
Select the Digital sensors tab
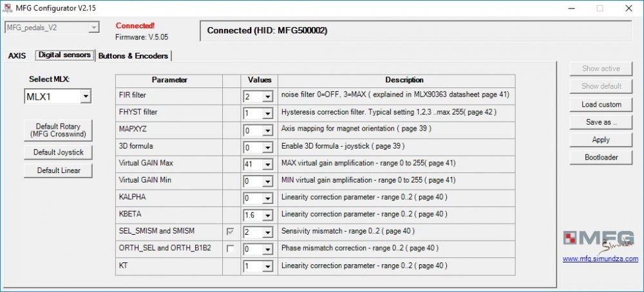[x=64, y=55]
